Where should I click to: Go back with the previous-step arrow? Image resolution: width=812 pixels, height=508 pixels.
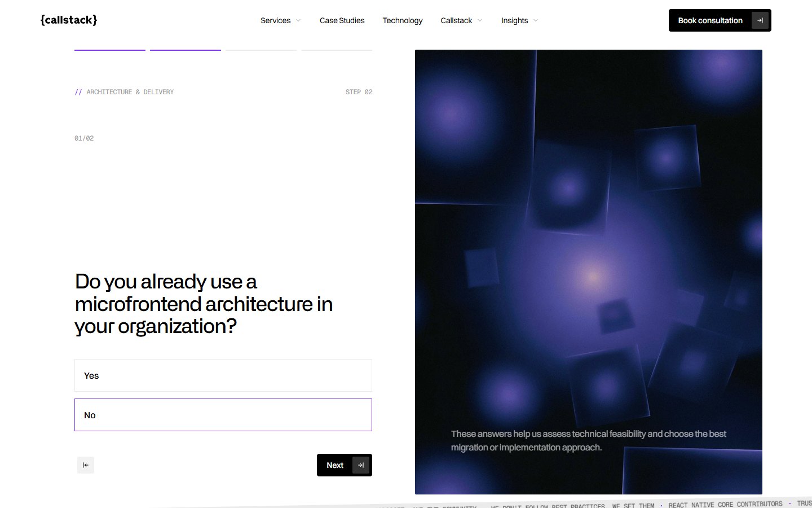click(86, 465)
